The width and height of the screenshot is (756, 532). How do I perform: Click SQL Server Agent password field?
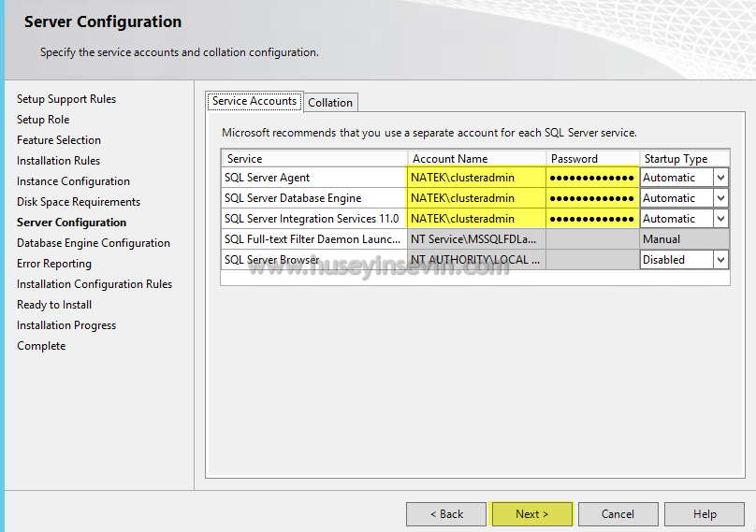pos(592,178)
